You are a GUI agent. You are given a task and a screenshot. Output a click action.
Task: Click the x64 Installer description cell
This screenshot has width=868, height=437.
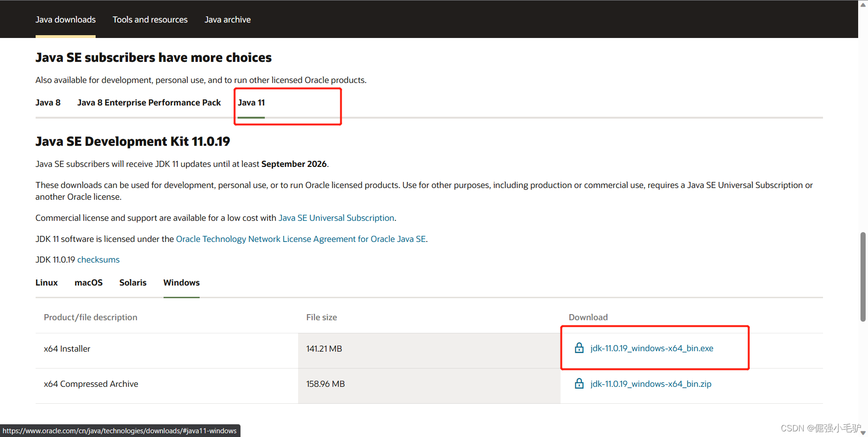[x=167, y=351]
